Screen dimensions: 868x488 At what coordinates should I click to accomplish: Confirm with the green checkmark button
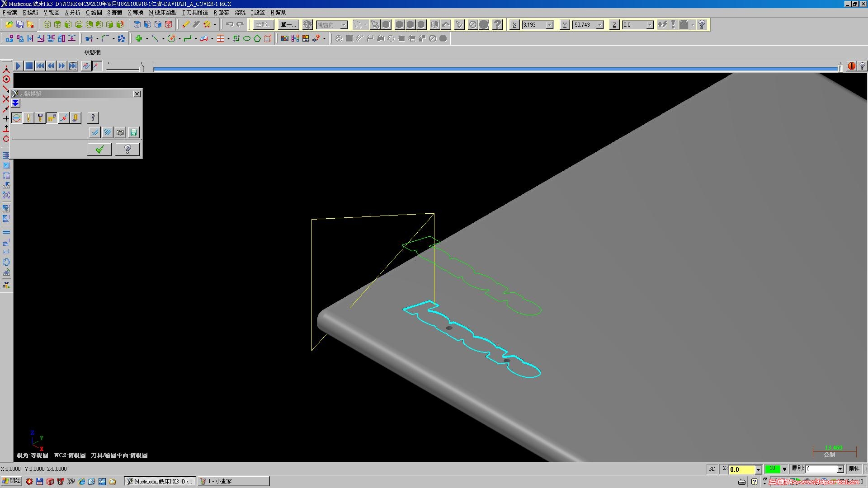coord(99,149)
